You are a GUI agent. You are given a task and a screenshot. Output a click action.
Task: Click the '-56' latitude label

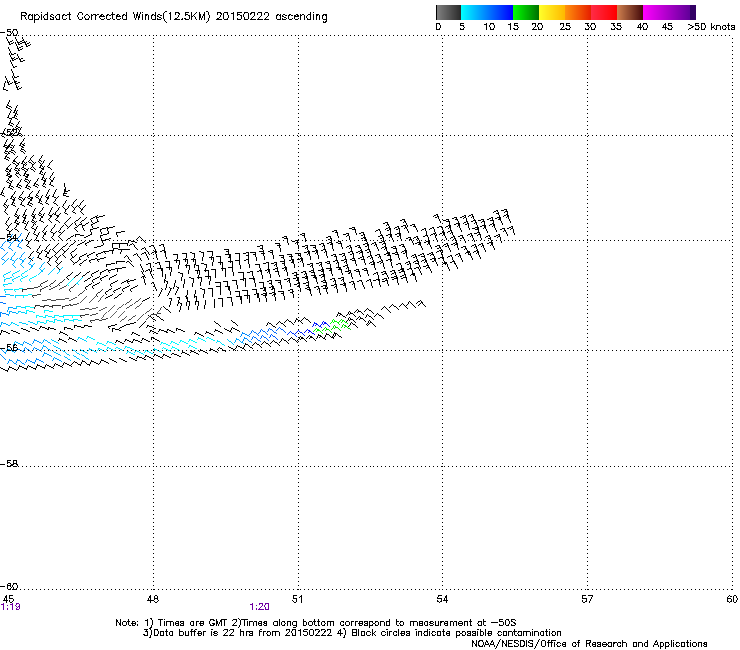tap(9, 347)
